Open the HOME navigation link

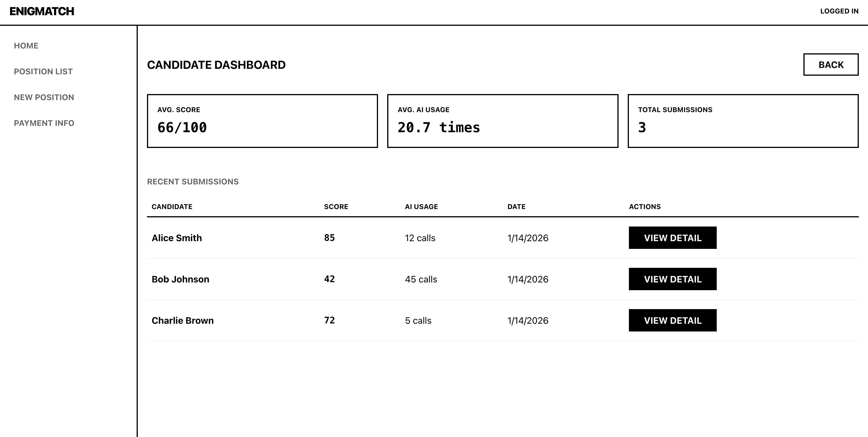click(x=26, y=46)
